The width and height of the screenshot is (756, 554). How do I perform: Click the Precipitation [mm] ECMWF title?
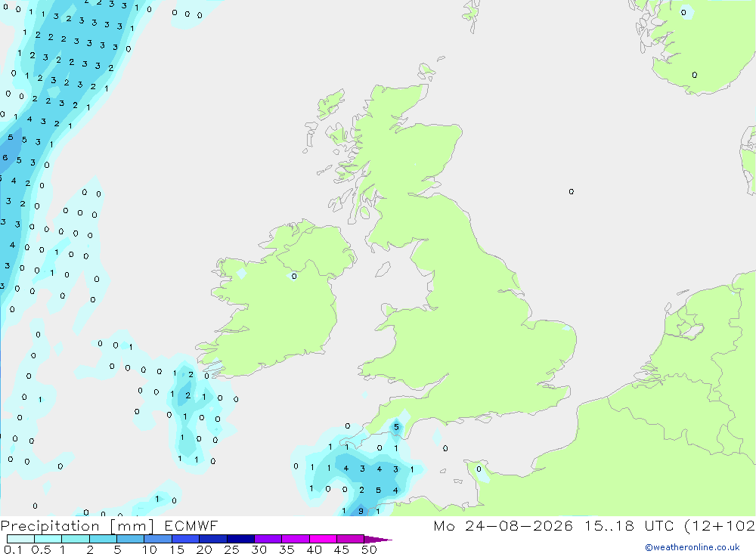(110, 525)
